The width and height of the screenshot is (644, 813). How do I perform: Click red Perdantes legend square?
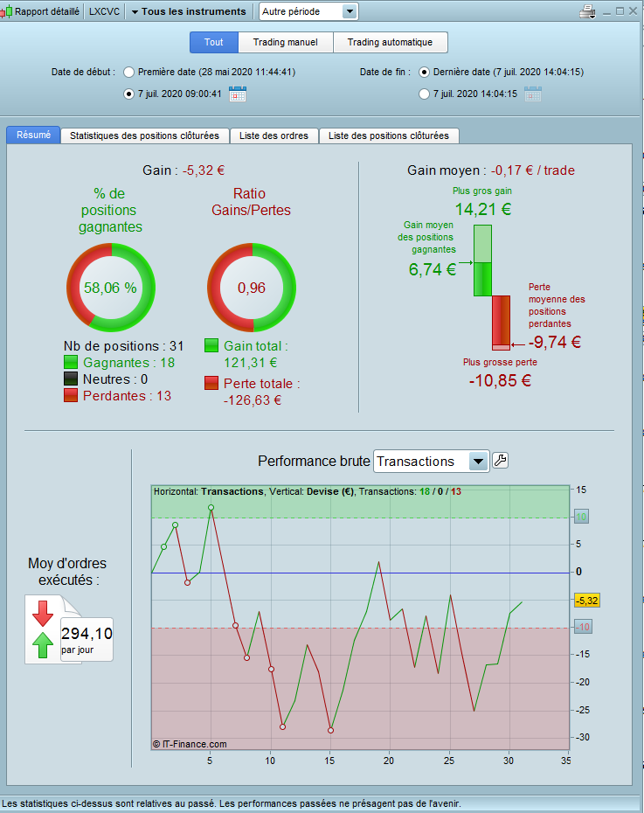click(71, 395)
